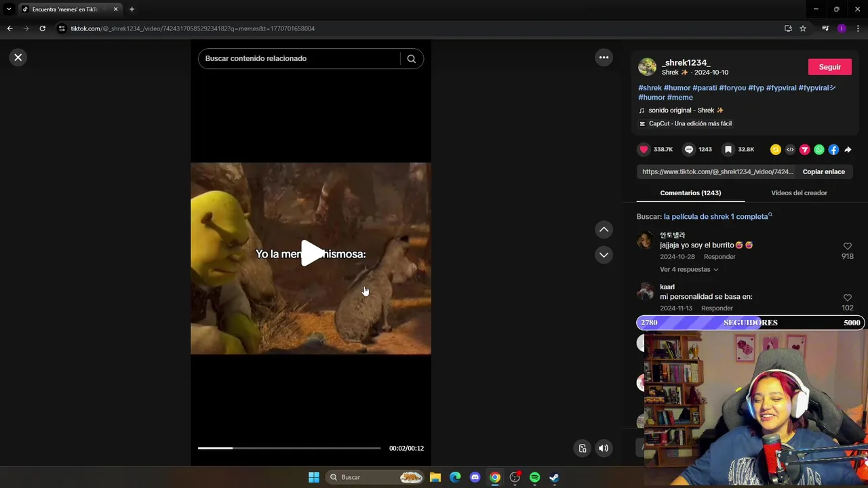This screenshot has width=868, height=488.
Task: Open the three-dot video options menu
Action: pyautogui.click(x=604, y=58)
